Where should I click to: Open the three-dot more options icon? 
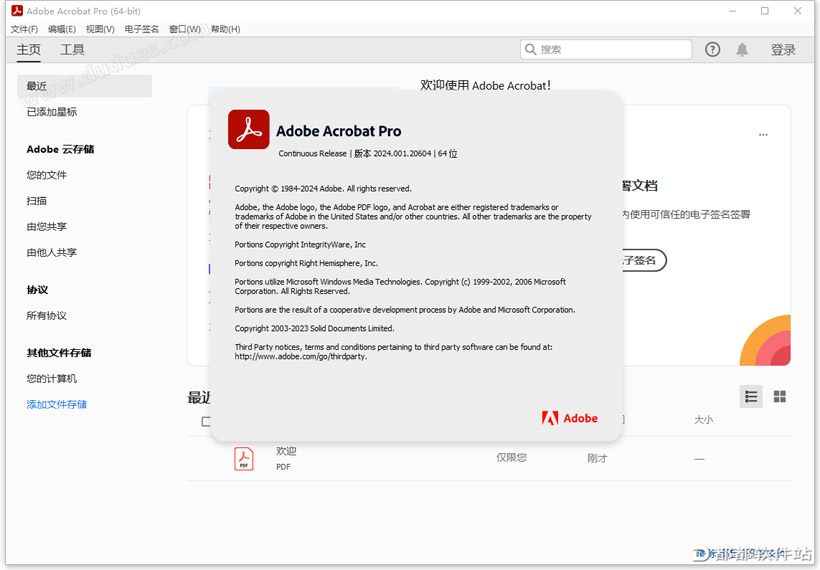pyautogui.click(x=763, y=135)
